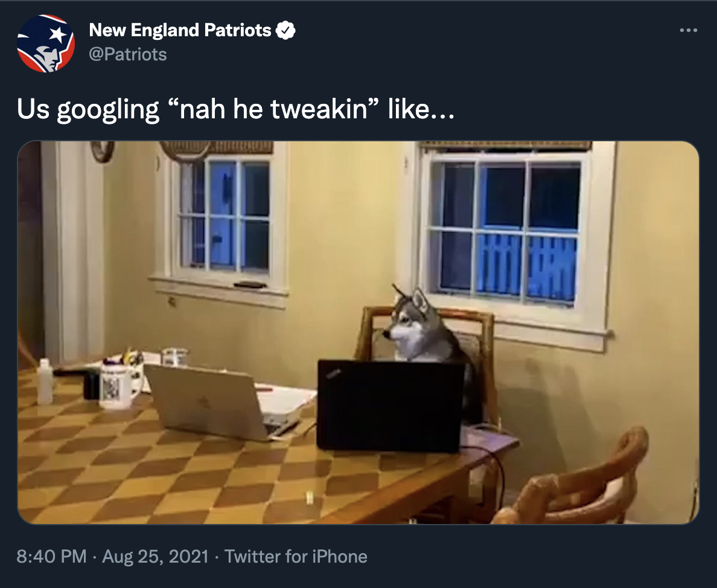Open the "Twitter for iPhone" source link
Image resolution: width=717 pixels, height=588 pixels.
click(296, 557)
